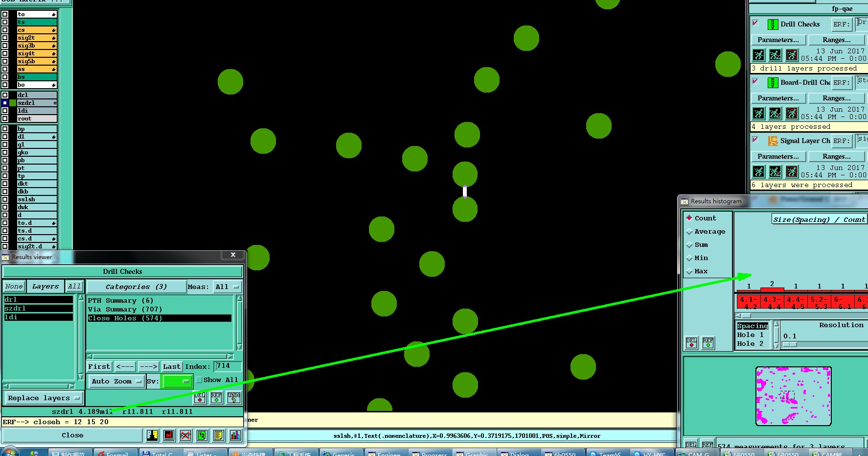
Task: Click the Index input field showing 714
Action: pyautogui.click(x=228, y=366)
